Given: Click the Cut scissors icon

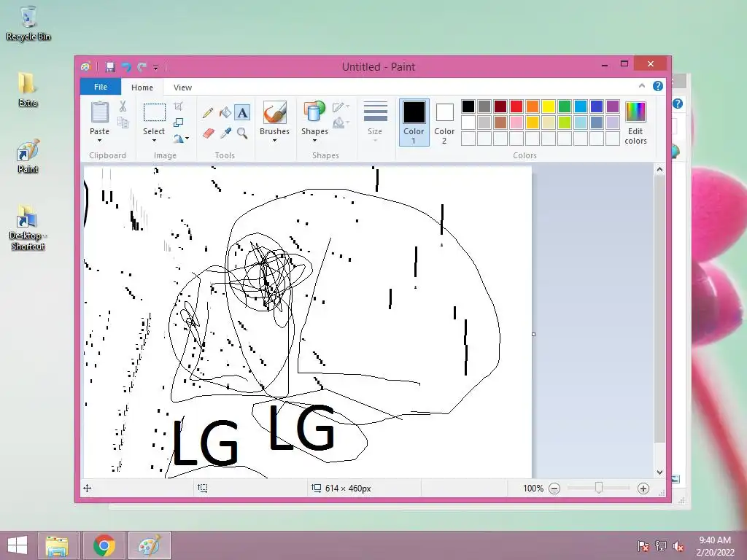Looking at the screenshot, I should click(123, 106).
